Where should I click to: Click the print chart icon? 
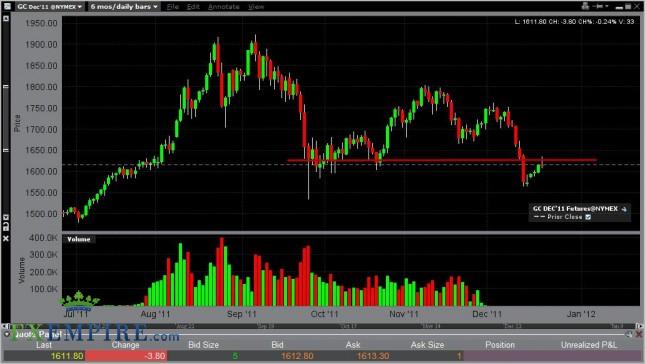[585, 6]
